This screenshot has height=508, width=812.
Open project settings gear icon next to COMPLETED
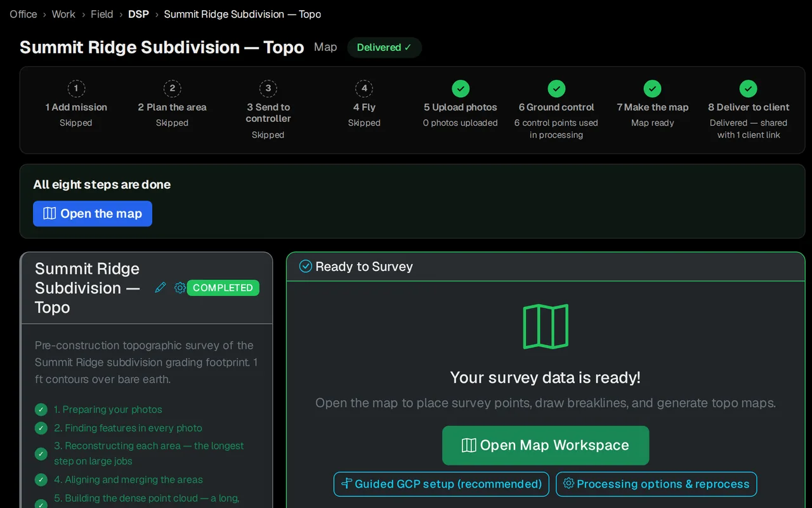[x=180, y=288]
